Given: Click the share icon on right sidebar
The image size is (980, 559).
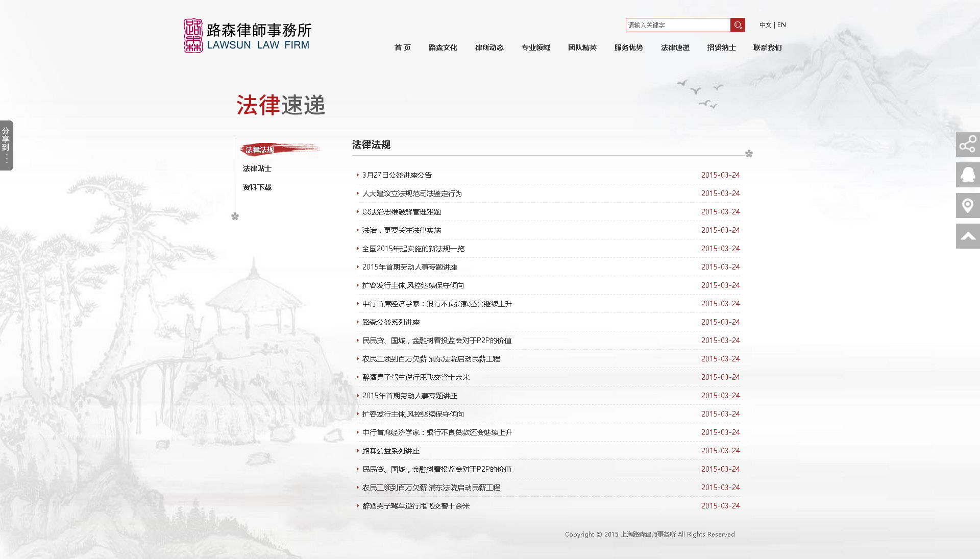Looking at the screenshot, I should coord(967,144).
